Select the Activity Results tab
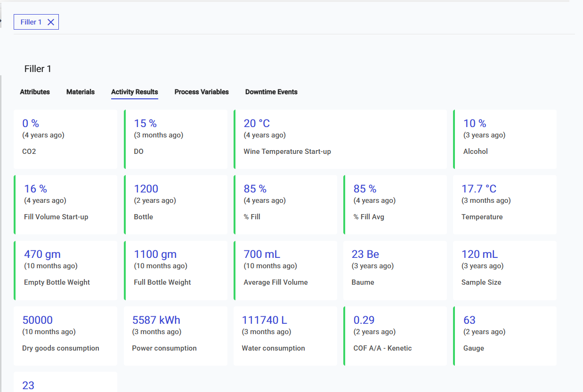 point(135,92)
